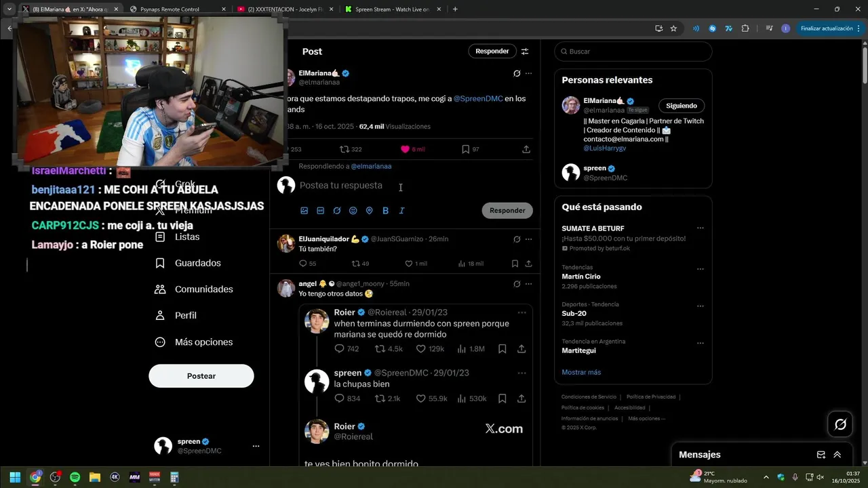Open Grok on angel's reply
The width and height of the screenshot is (868, 488).
(517, 284)
